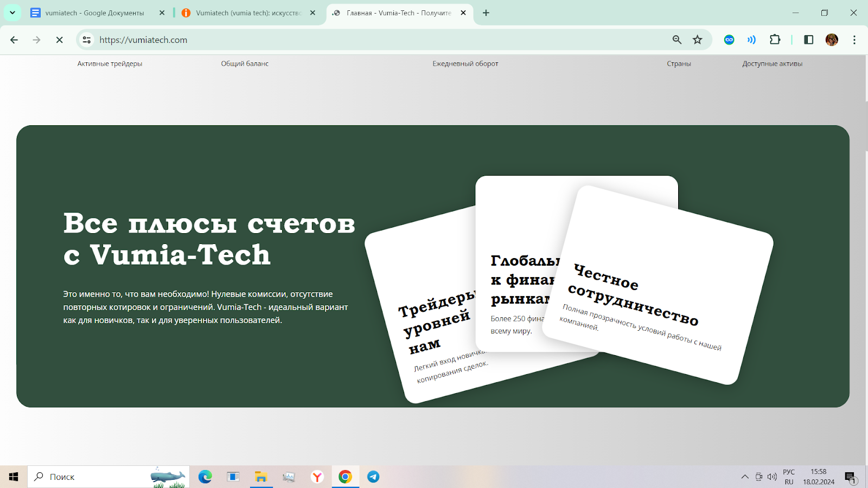This screenshot has height=488, width=868.
Task: View site information icon in address bar
Action: click(x=87, y=40)
